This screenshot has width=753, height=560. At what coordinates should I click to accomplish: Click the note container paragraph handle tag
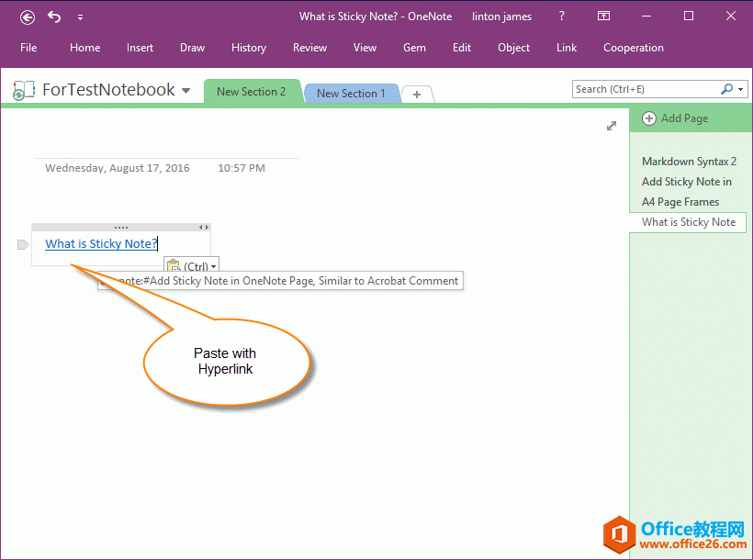click(23, 243)
